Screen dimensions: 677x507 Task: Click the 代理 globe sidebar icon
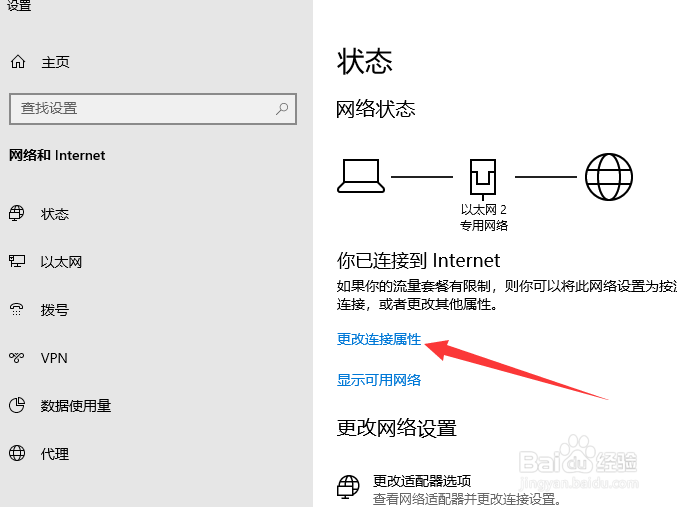click(17, 453)
